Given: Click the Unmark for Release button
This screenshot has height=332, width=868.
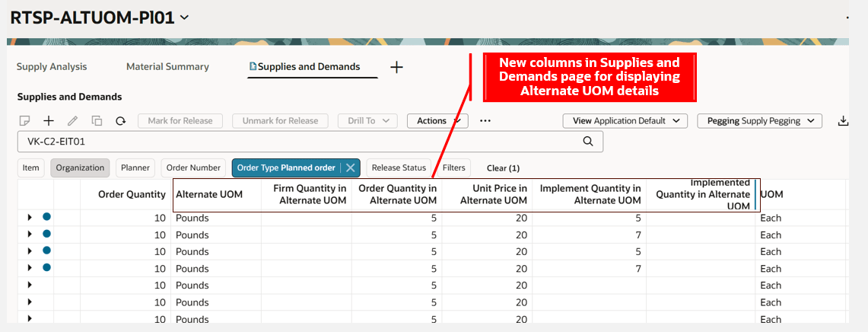Looking at the screenshot, I should pyautogui.click(x=280, y=121).
